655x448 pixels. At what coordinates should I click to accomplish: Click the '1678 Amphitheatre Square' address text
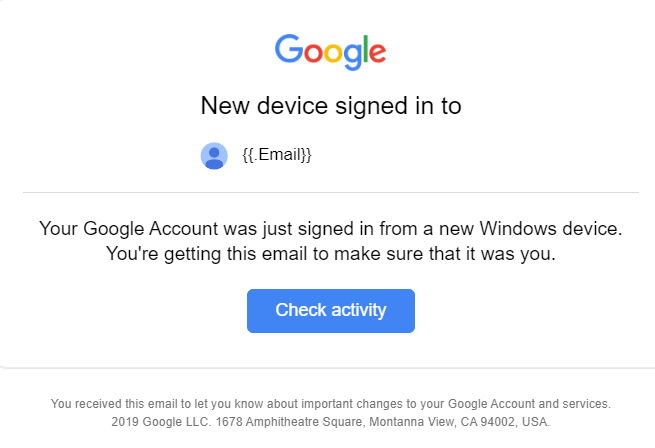[x=290, y=422]
